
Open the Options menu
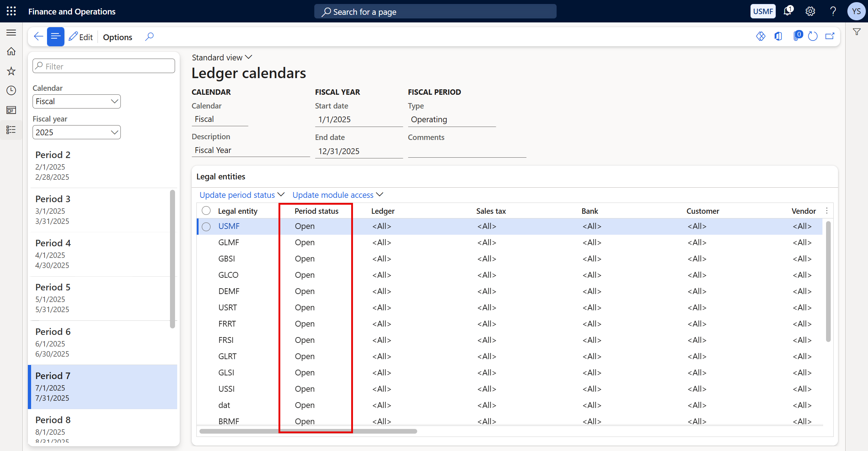pyautogui.click(x=118, y=37)
